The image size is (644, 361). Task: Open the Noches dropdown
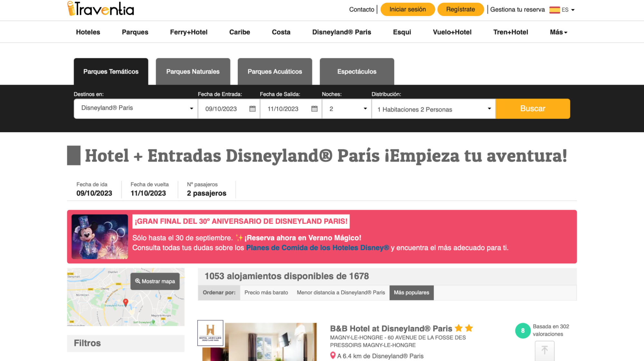pos(347,109)
